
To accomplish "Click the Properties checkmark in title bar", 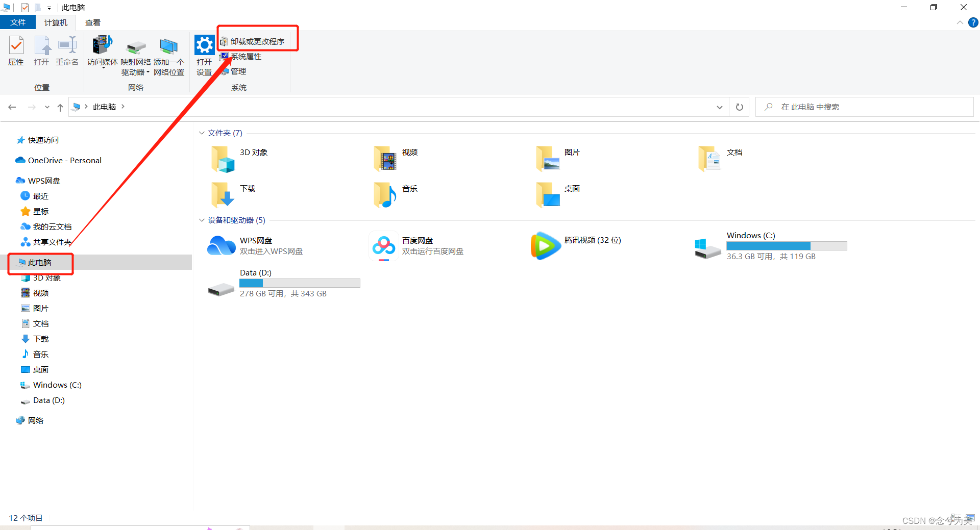I will pyautogui.click(x=24, y=8).
